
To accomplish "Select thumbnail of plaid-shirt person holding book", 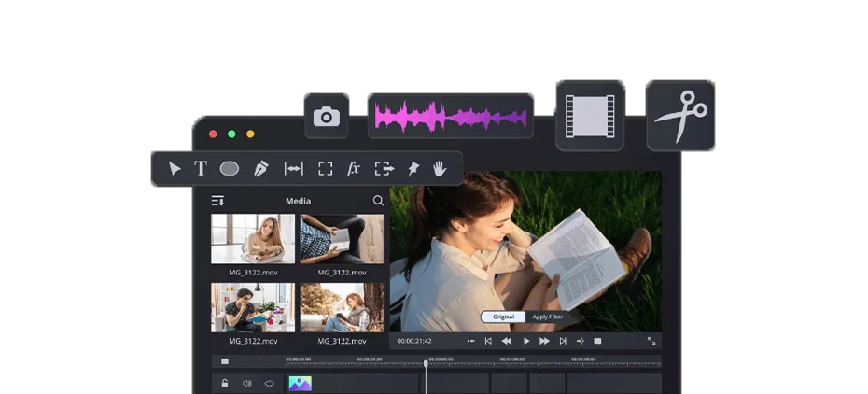I will click(x=342, y=238).
